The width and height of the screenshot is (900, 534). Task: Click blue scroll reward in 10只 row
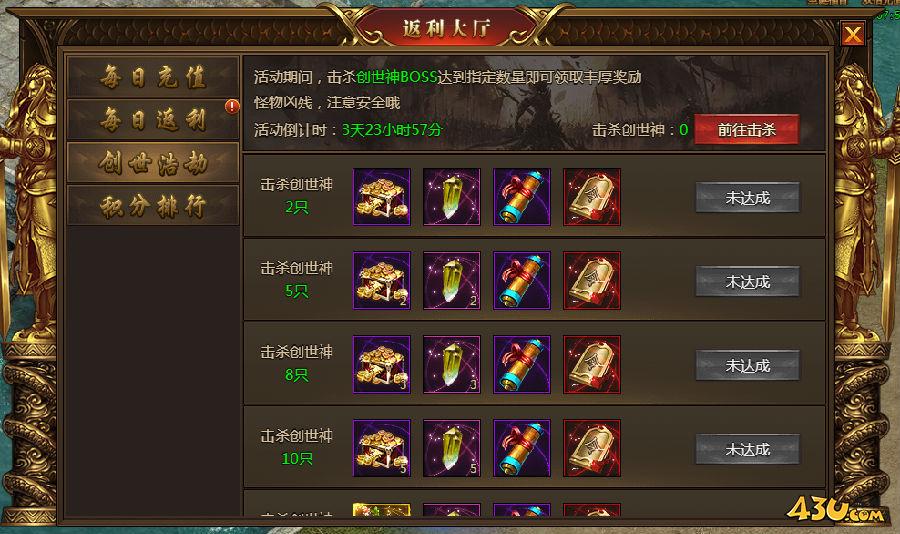[522, 448]
